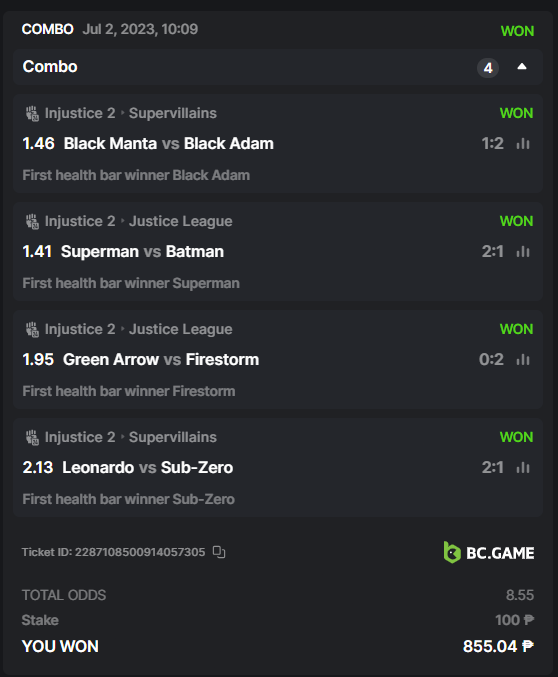Open Black Manta vs Black Adam match
The width and height of the screenshot is (558, 677).
(168, 143)
